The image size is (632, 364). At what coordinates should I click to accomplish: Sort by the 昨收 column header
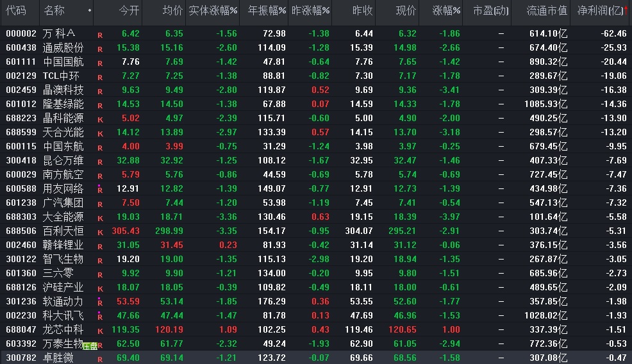(362, 10)
